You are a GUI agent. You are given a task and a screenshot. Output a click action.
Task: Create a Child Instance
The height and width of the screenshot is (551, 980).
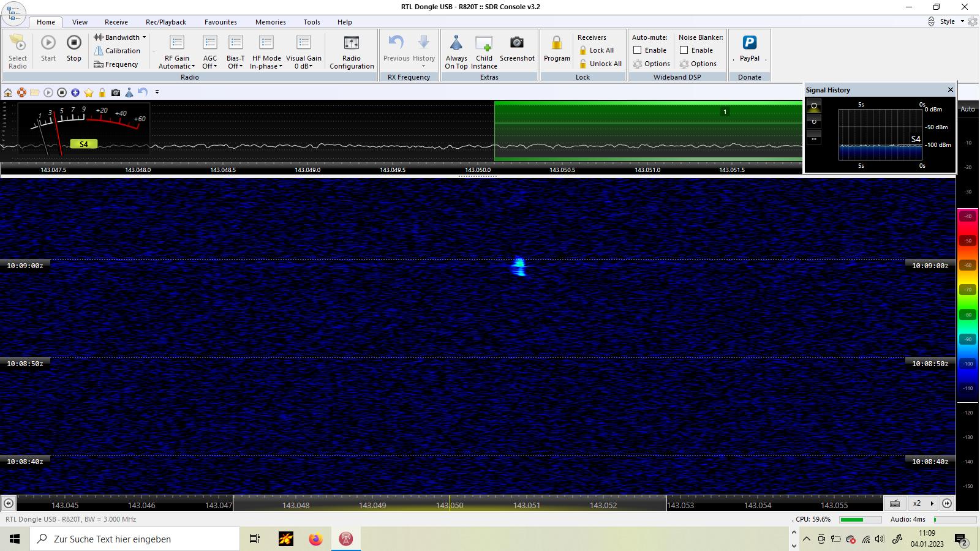point(484,52)
